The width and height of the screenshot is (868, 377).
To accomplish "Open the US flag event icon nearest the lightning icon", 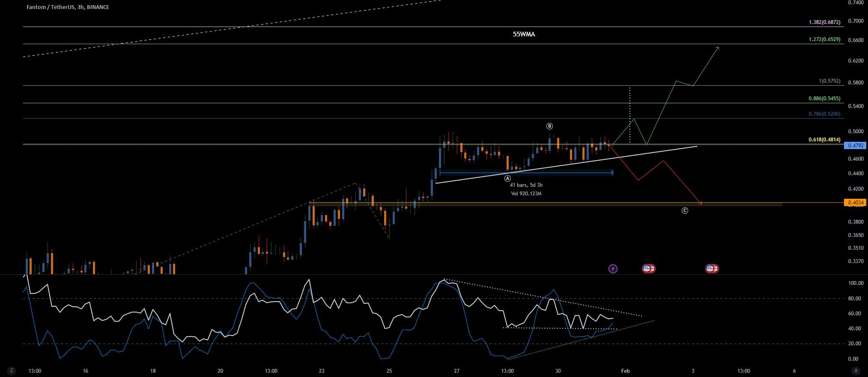I will click(646, 269).
